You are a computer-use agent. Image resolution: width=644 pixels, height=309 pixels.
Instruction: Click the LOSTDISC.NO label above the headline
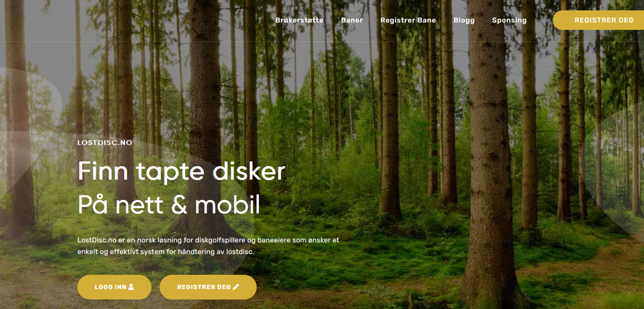105,143
